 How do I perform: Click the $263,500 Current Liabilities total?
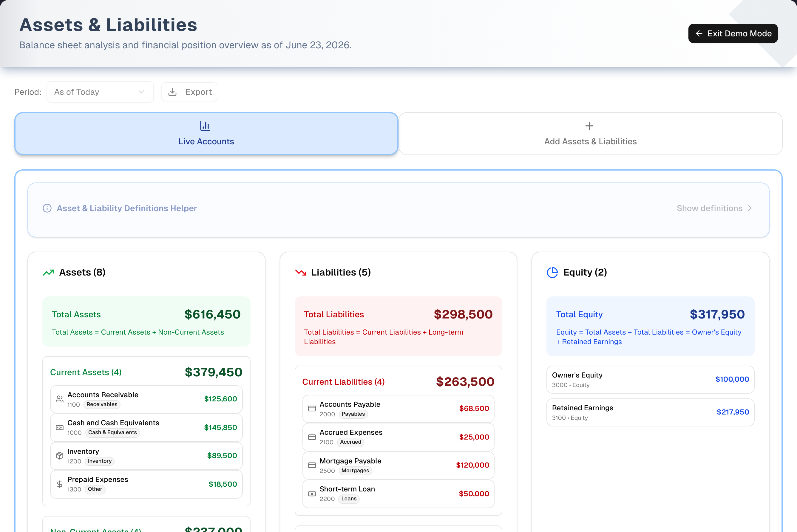(465, 382)
